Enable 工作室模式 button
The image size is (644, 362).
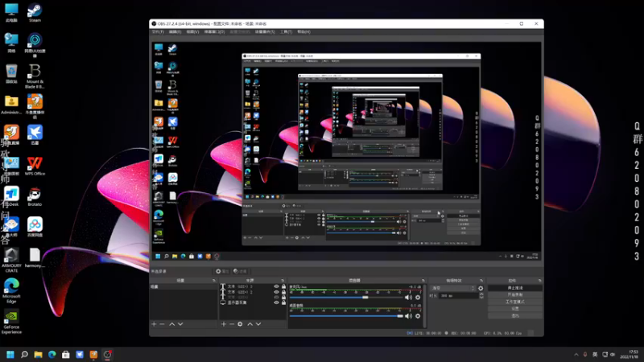click(x=515, y=302)
